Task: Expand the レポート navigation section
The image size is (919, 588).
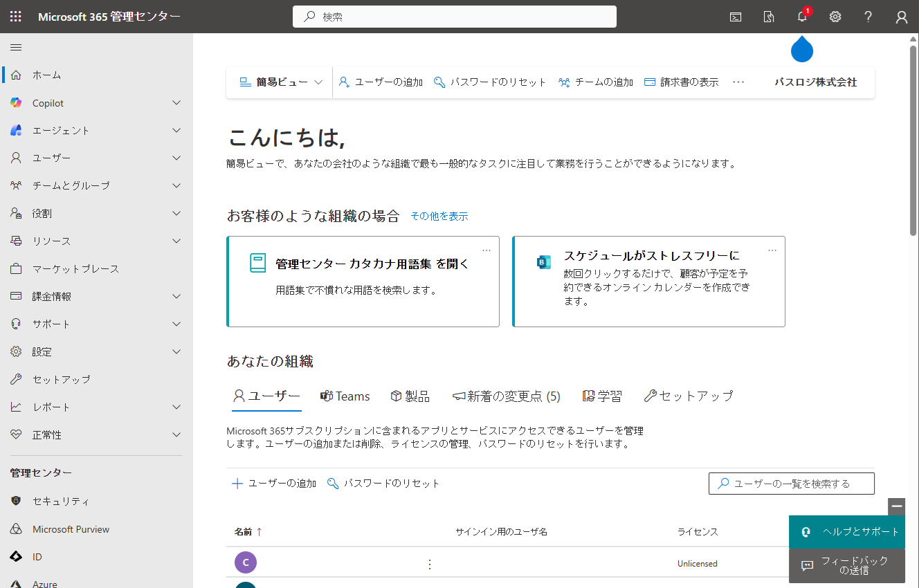Action: pyautogui.click(x=176, y=407)
